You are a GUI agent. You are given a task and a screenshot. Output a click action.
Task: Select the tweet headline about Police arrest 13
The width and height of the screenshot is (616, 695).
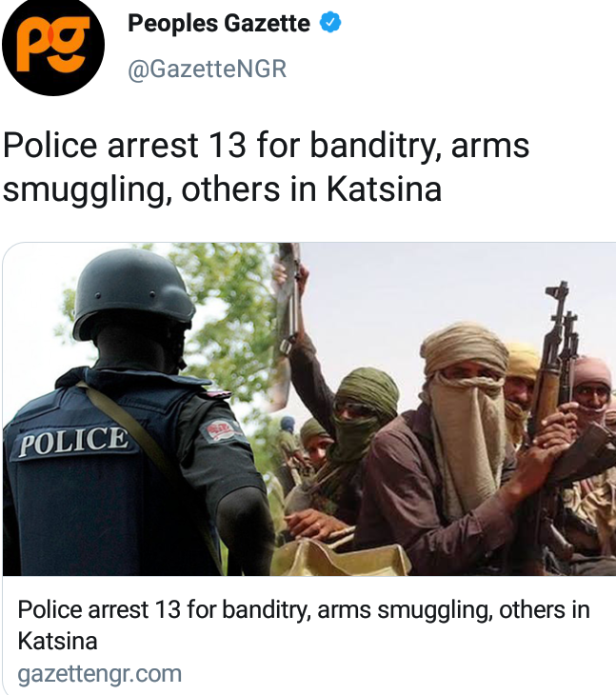pyautogui.click(x=266, y=167)
